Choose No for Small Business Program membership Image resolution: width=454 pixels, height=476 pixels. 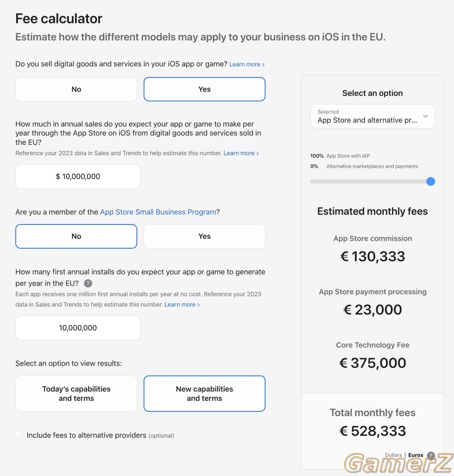coord(76,236)
